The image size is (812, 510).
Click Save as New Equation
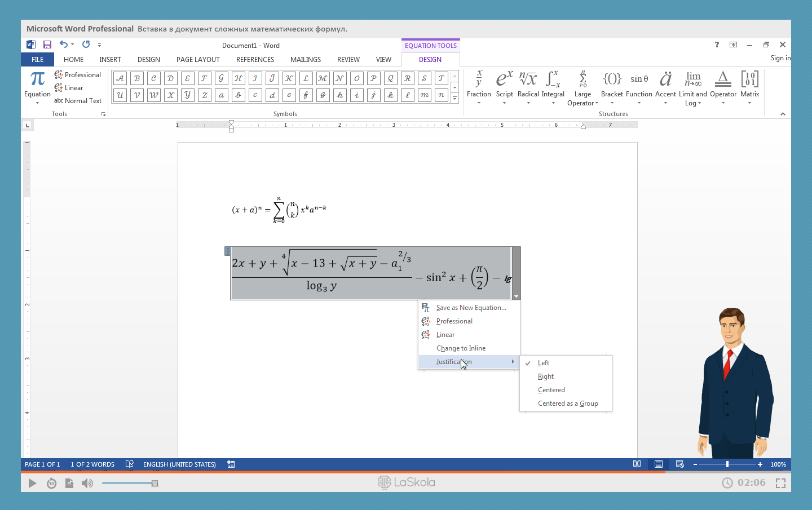pyautogui.click(x=471, y=308)
